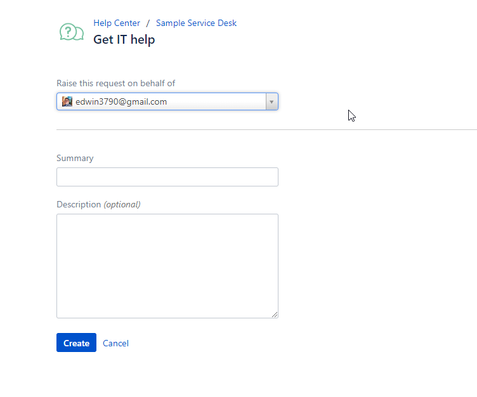Click the italic (optional) text

pos(122,204)
